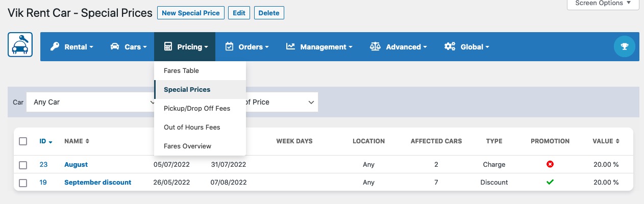This screenshot has width=644, height=204.
Task: Select Special Prices menu entry
Action: point(200,89)
